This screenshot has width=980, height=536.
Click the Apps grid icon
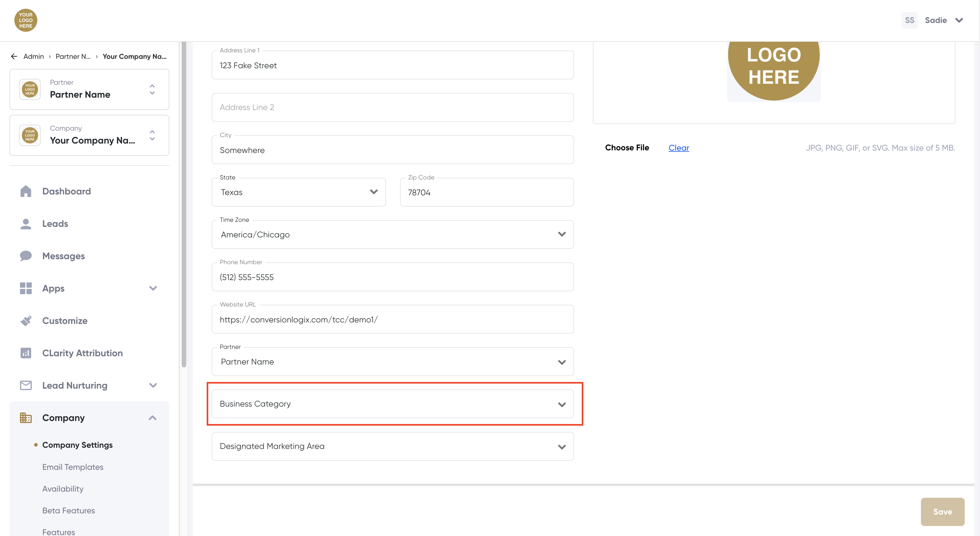(26, 288)
